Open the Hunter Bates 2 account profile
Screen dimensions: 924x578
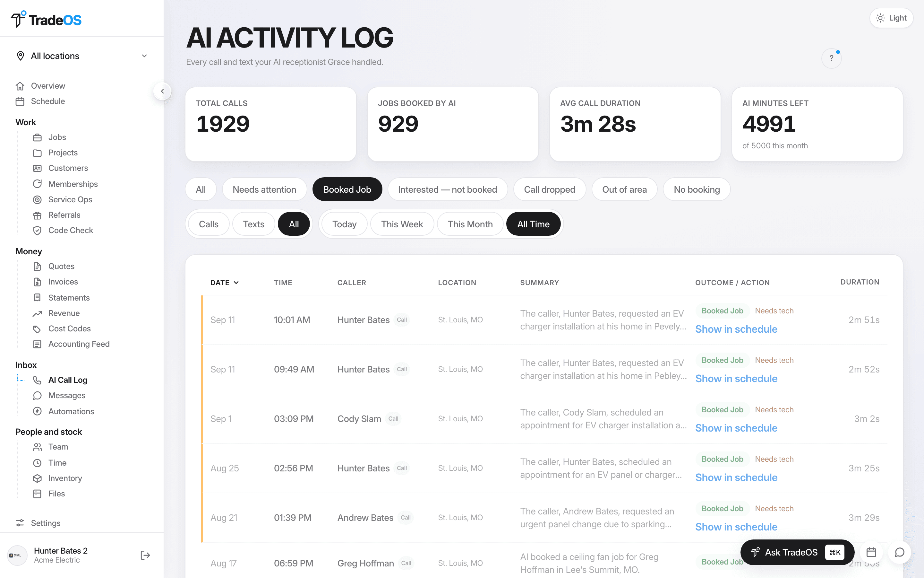tap(61, 555)
